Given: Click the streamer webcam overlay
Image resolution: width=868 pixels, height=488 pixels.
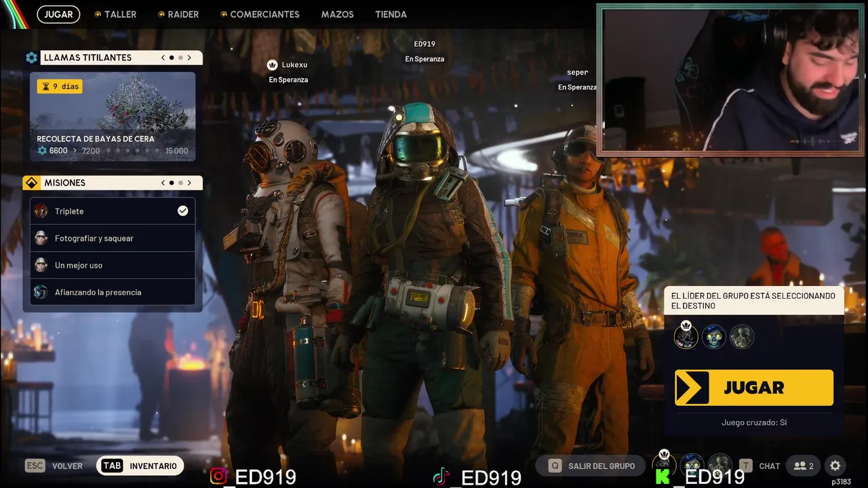Looking at the screenshot, I should [x=730, y=80].
